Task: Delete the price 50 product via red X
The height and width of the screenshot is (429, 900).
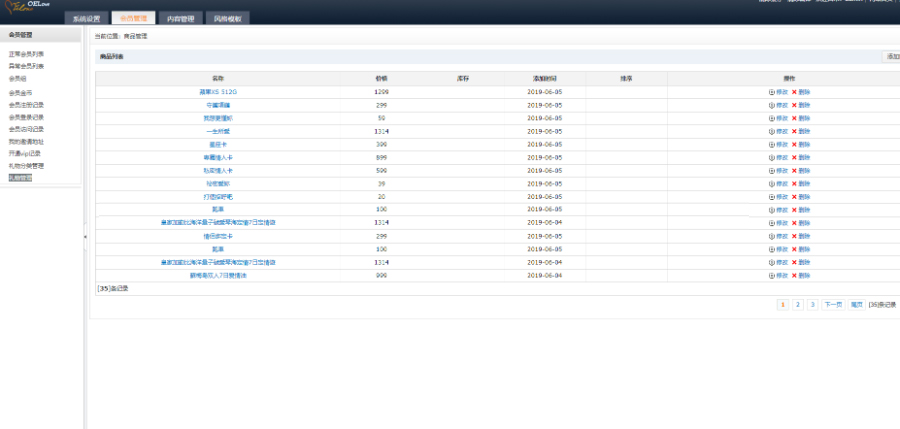Action: coord(794,118)
